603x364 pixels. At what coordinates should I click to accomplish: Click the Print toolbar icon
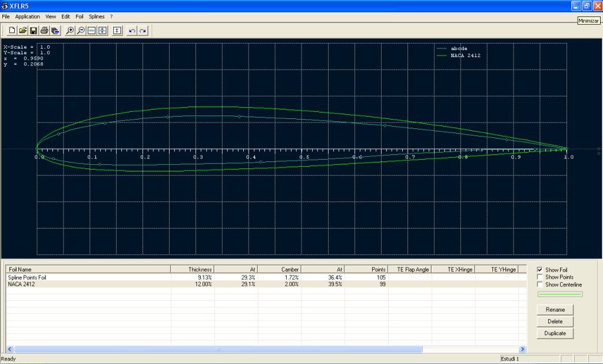tap(44, 31)
